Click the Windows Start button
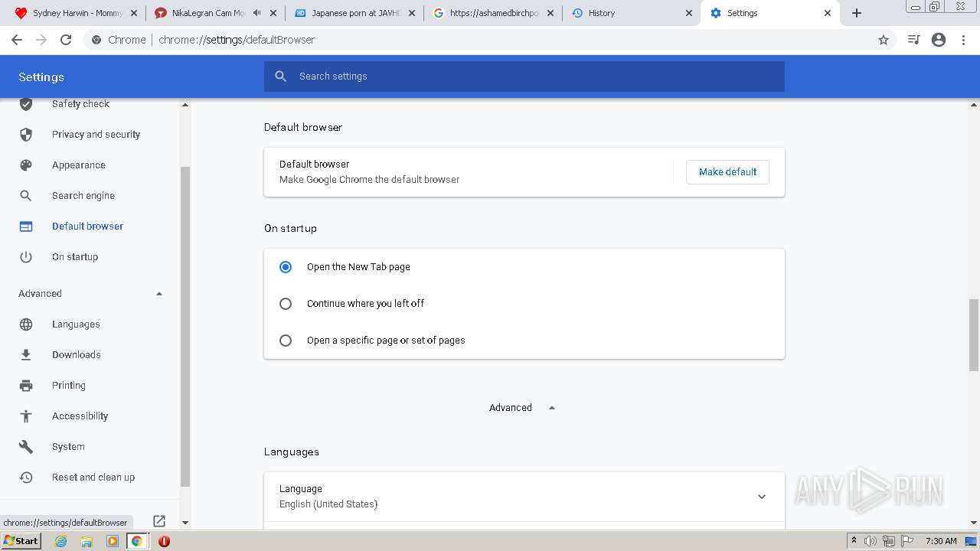This screenshot has height=551, width=980. point(21,541)
